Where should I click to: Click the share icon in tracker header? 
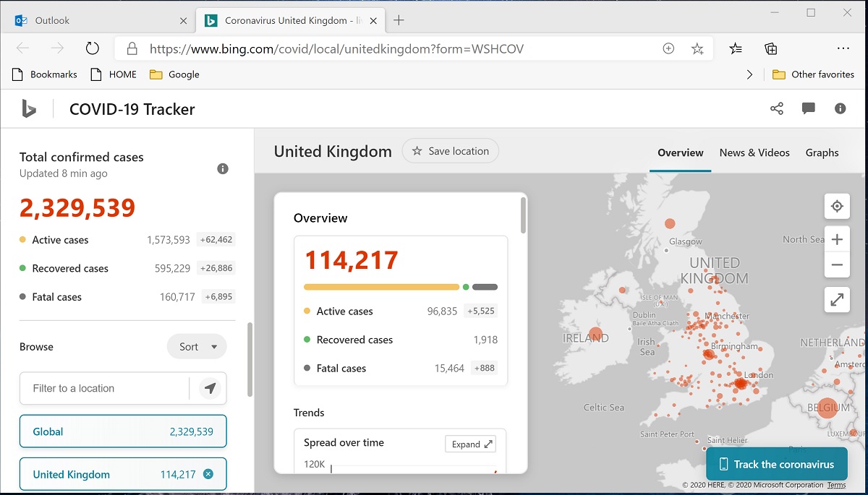tap(776, 108)
